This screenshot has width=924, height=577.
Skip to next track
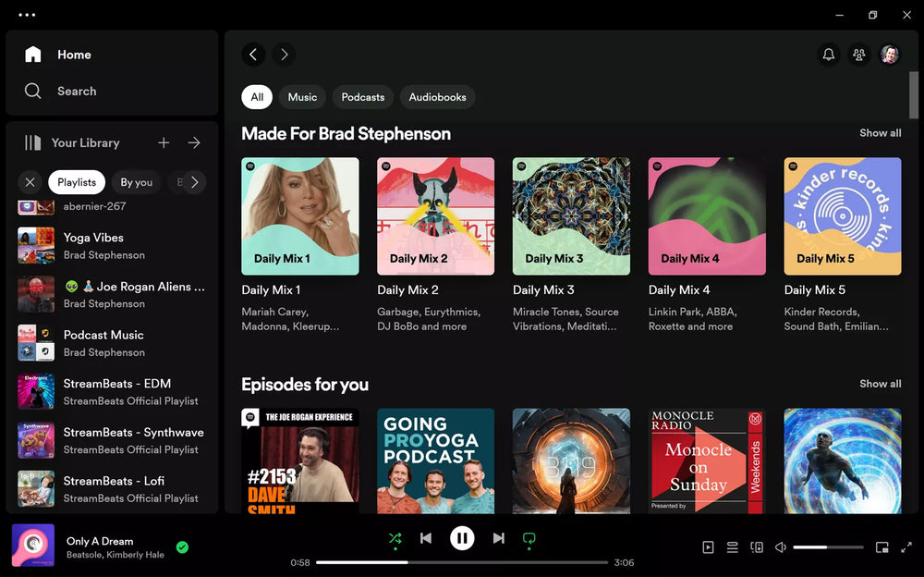click(499, 538)
